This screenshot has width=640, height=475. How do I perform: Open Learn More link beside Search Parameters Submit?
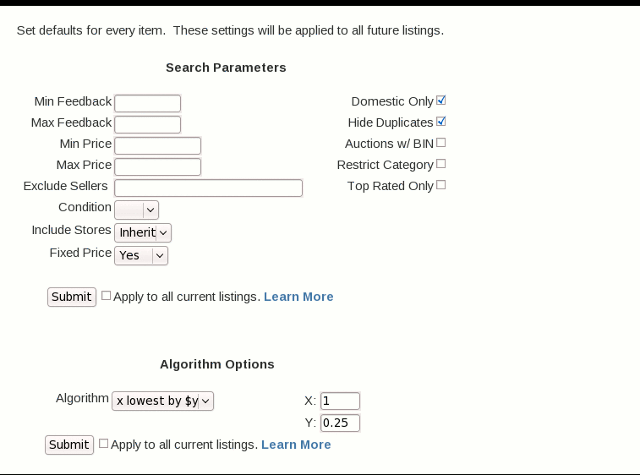coord(298,297)
